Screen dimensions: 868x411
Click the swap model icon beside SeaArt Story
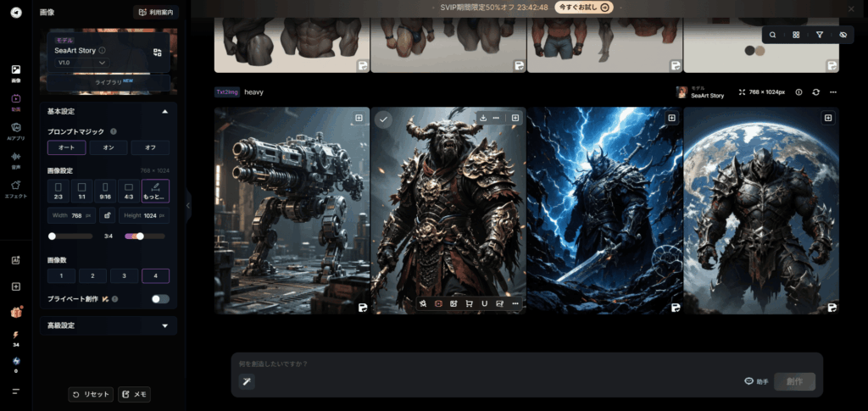157,53
